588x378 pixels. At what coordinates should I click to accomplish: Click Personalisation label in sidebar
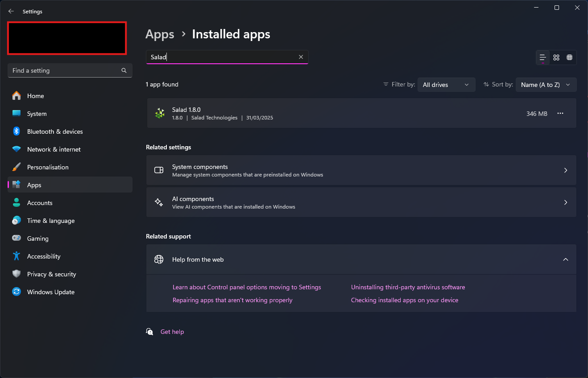click(48, 167)
